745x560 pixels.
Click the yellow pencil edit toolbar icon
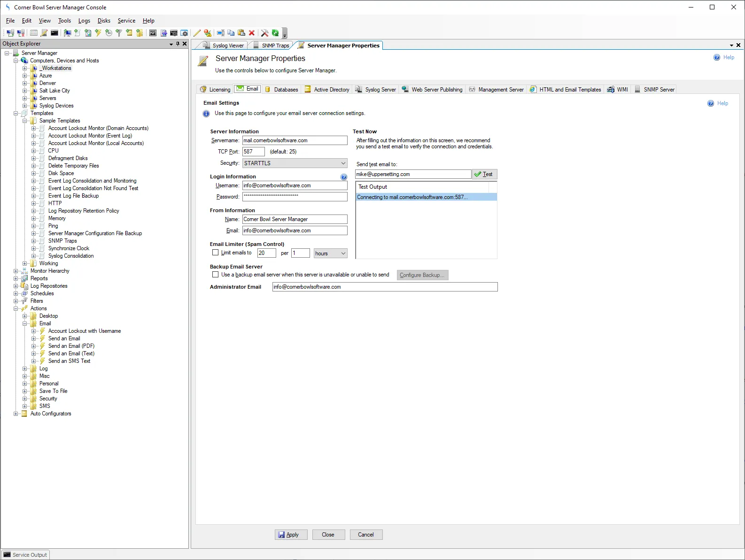197,33
